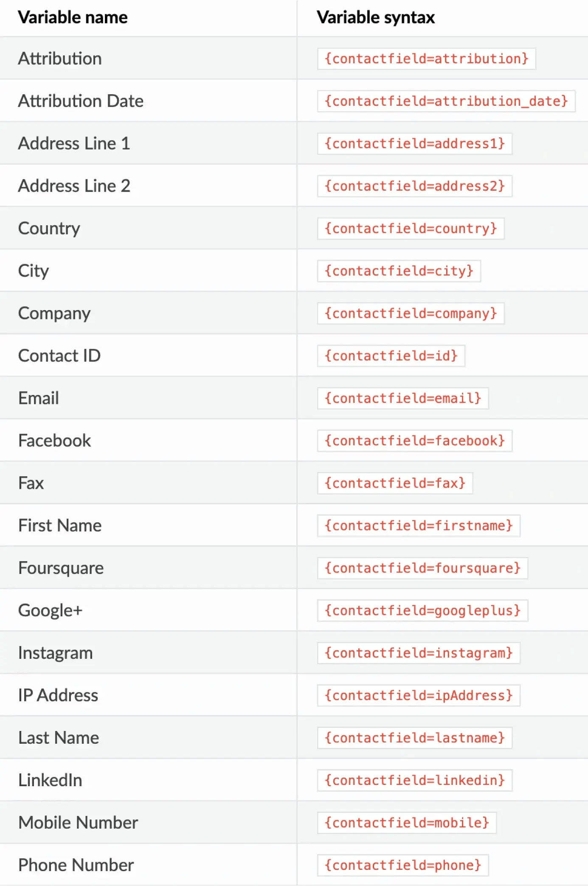Select the {contactfield=id} syntax box
This screenshot has width=588, height=886.
point(391,356)
